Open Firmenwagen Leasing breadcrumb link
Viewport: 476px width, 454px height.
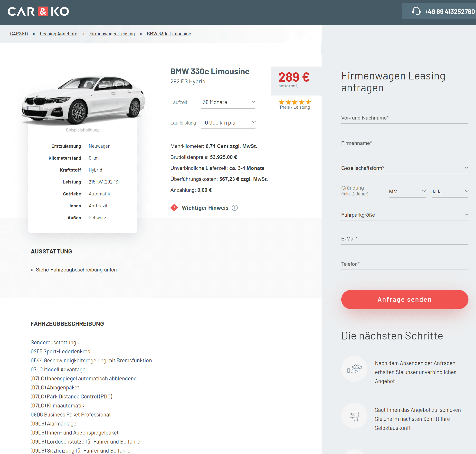112,34
